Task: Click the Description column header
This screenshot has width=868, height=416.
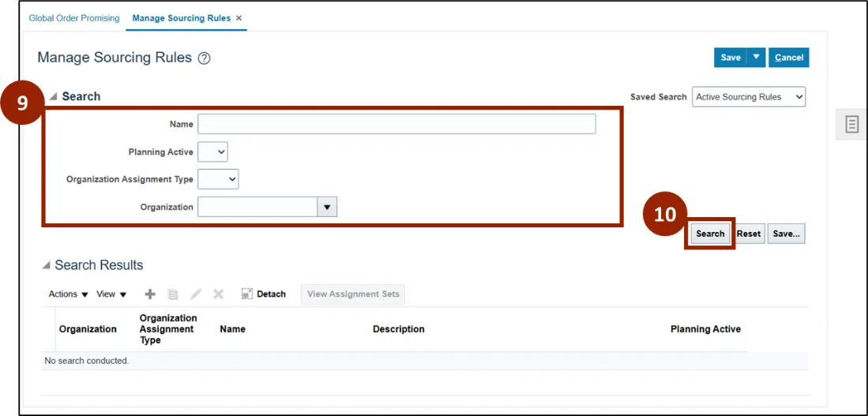Action: (399, 329)
